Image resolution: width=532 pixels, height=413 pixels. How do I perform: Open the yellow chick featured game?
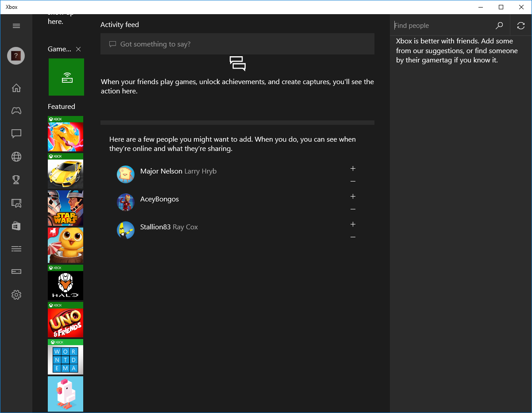tap(66, 245)
